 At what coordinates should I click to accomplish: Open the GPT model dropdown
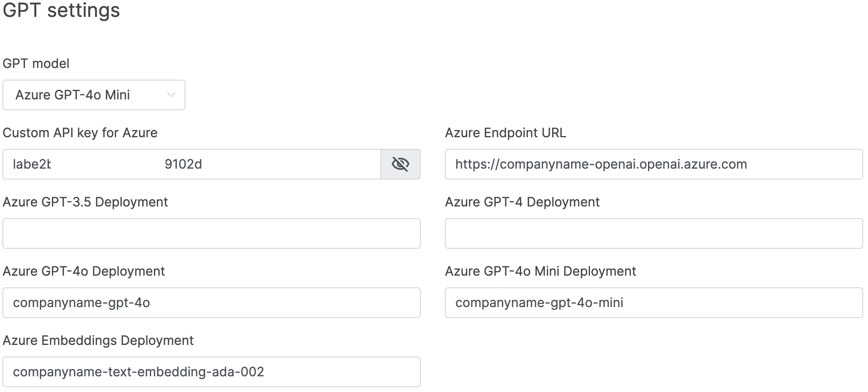(x=94, y=95)
